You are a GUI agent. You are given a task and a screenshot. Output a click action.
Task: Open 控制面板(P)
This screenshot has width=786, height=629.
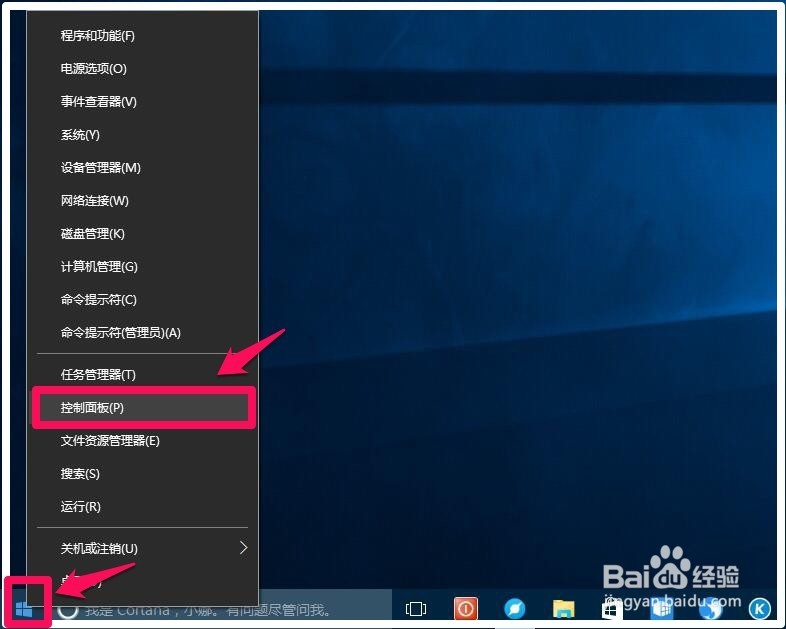(x=143, y=407)
